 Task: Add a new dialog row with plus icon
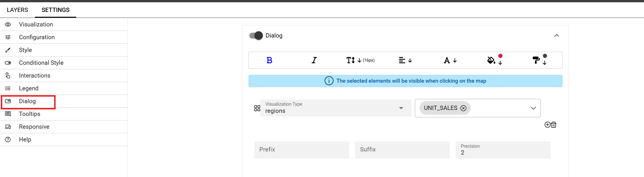pos(548,125)
